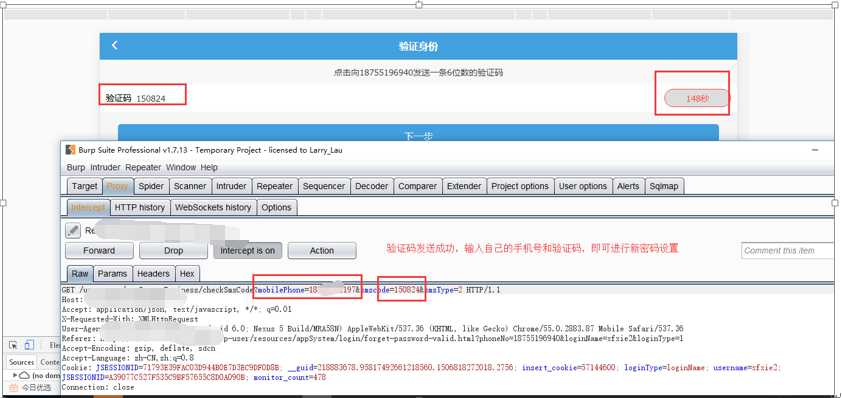This screenshot has width=842, height=398.
Task: Select the HTTP history sub-tab
Action: point(140,207)
